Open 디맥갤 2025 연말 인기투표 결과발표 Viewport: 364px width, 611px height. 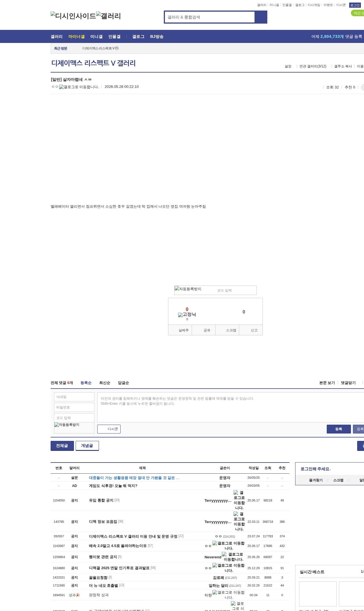119,568
